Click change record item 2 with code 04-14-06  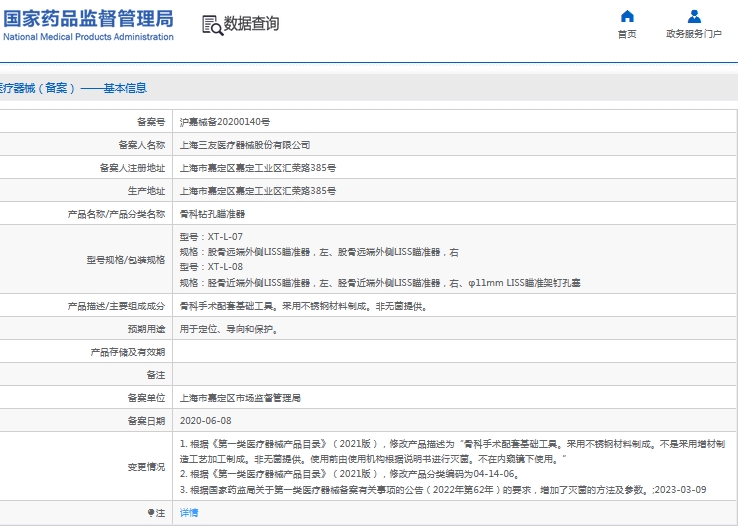click(x=349, y=474)
